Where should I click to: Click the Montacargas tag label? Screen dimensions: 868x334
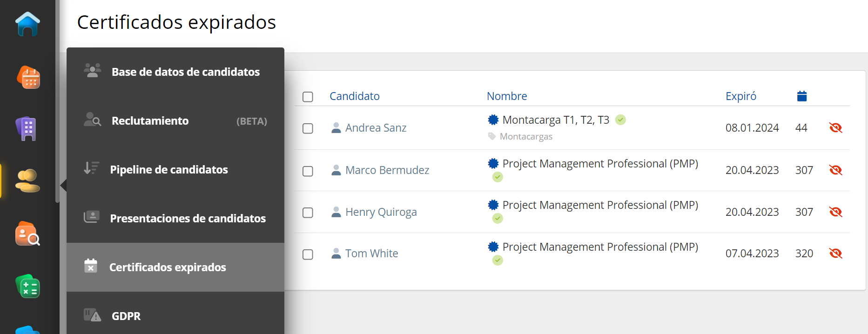pos(525,137)
